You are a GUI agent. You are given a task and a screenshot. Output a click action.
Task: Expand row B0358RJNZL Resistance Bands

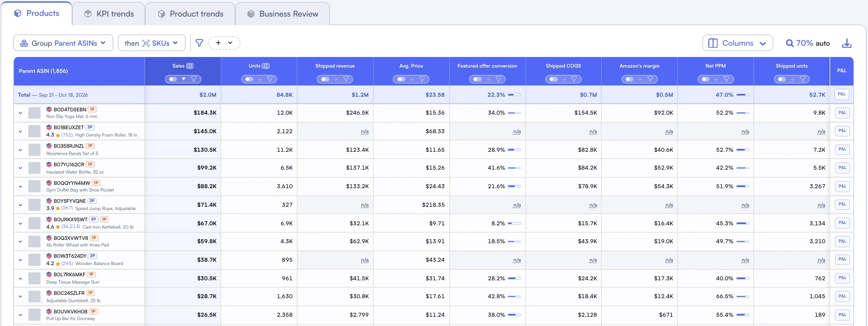(21, 150)
